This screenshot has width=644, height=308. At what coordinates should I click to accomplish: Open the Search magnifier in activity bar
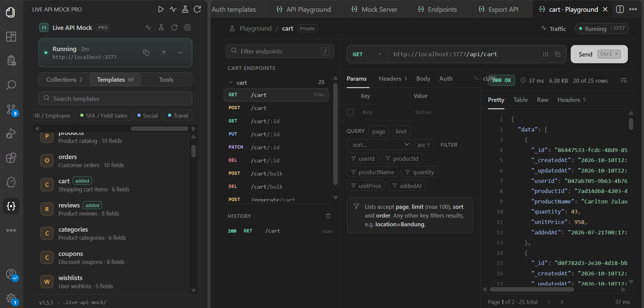coord(11,85)
